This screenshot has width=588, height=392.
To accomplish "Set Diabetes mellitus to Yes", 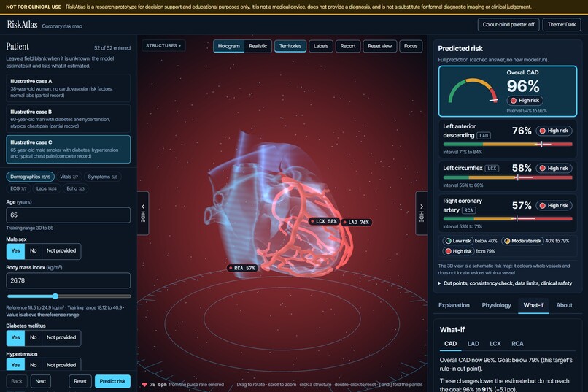I will click(x=15, y=337).
